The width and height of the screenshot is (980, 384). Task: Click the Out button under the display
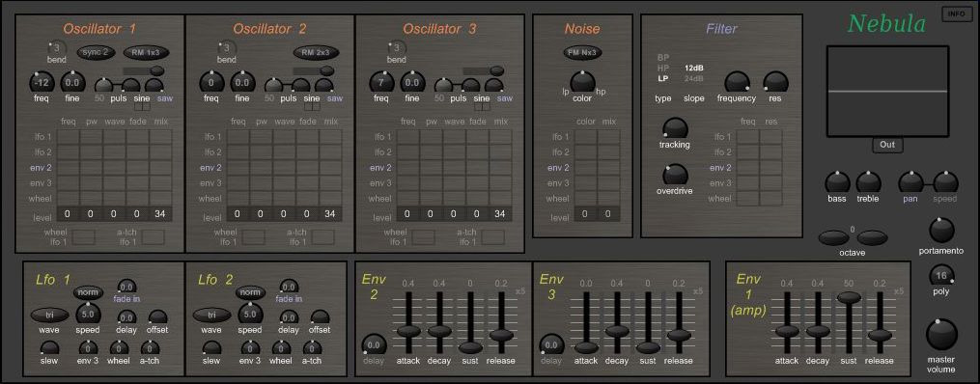coord(887,145)
